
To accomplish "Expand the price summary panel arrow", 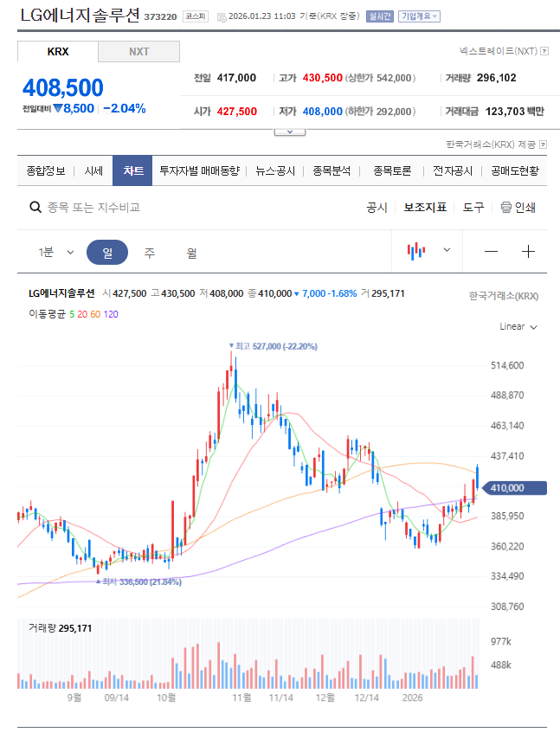I will click(x=290, y=132).
